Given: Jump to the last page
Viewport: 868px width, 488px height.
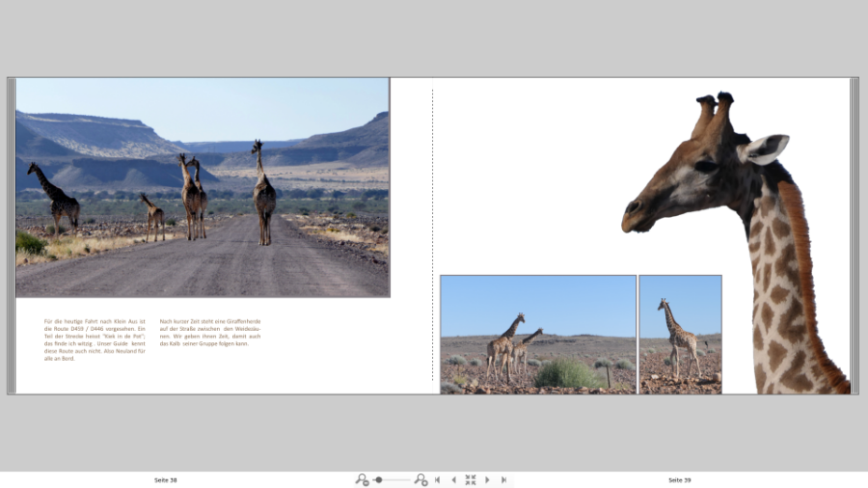Looking at the screenshot, I should point(503,479).
